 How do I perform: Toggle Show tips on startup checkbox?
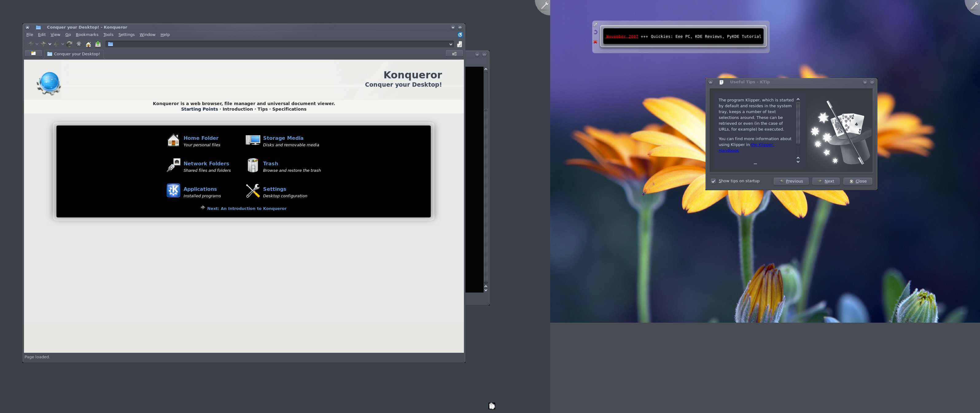pos(713,181)
